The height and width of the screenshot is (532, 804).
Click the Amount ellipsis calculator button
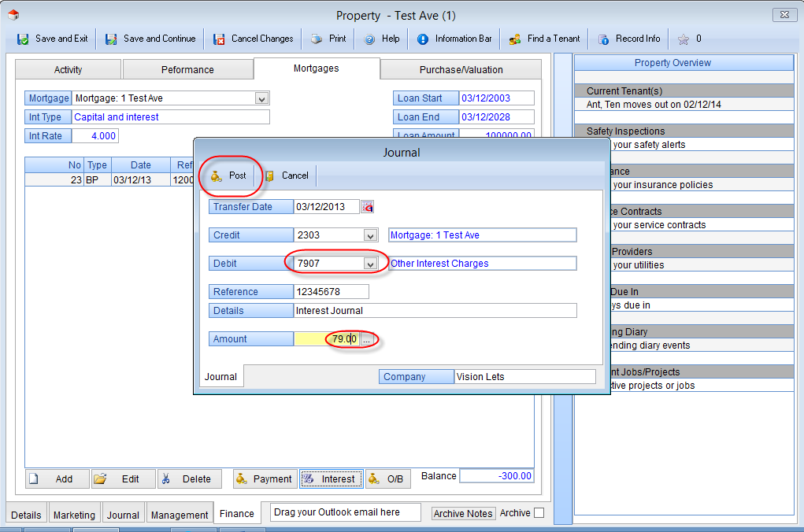[x=366, y=339]
